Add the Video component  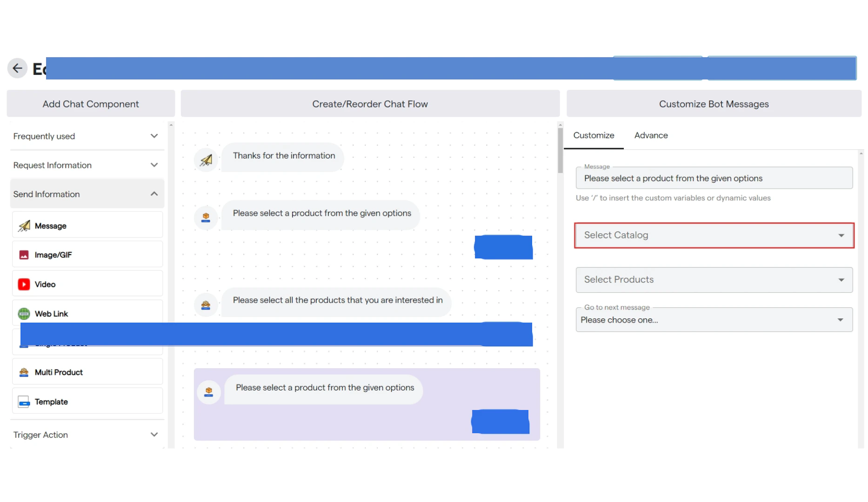point(87,284)
